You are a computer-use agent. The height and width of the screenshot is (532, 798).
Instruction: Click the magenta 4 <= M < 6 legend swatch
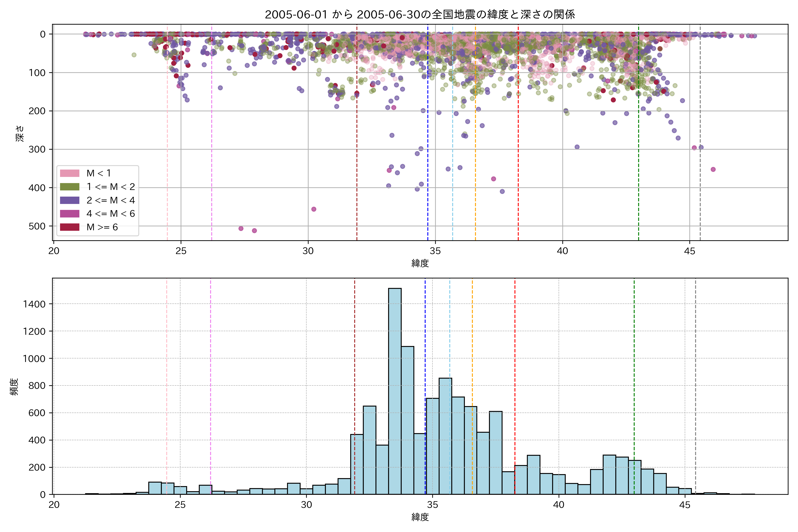coord(70,214)
